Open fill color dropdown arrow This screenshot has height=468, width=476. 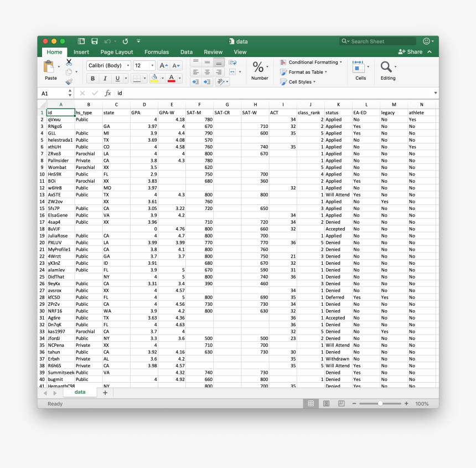pyautogui.click(x=163, y=78)
